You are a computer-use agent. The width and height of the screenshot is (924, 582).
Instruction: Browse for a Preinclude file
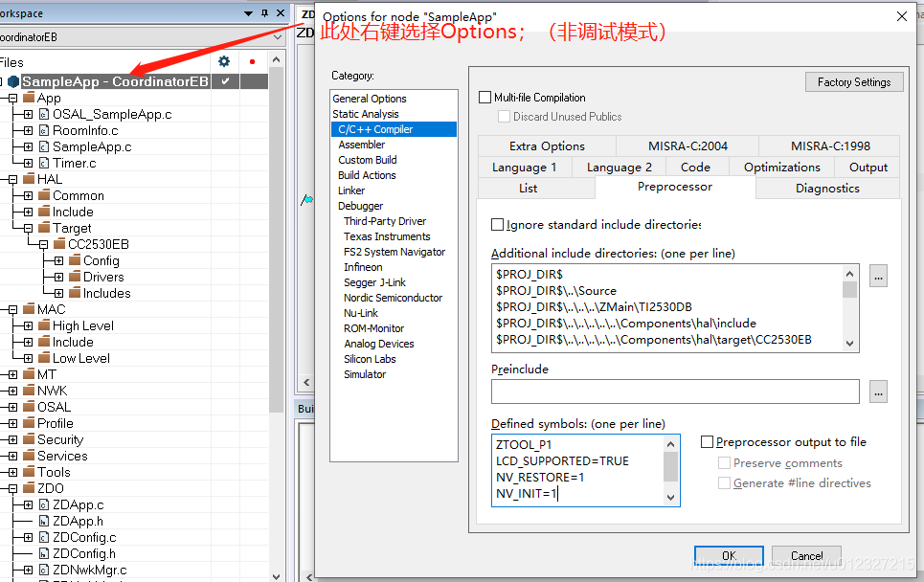click(x=878, y=392)
